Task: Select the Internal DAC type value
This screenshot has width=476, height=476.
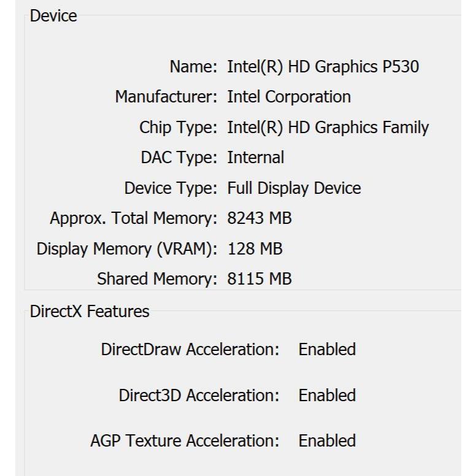Action: tap(255, 158)
